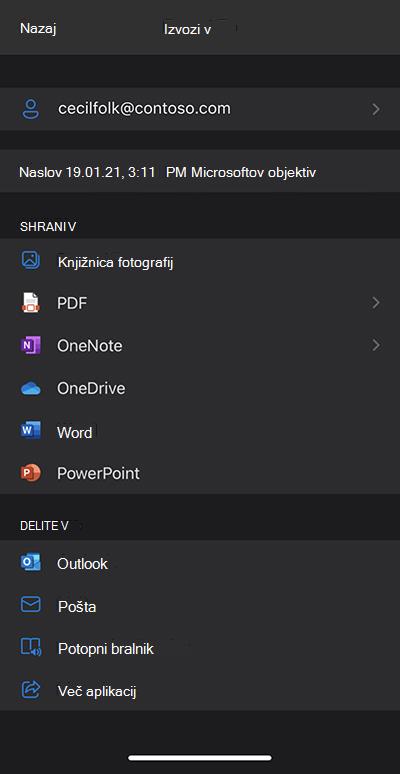
Task: Share via Outlook
Action: (x=200, y=563)
